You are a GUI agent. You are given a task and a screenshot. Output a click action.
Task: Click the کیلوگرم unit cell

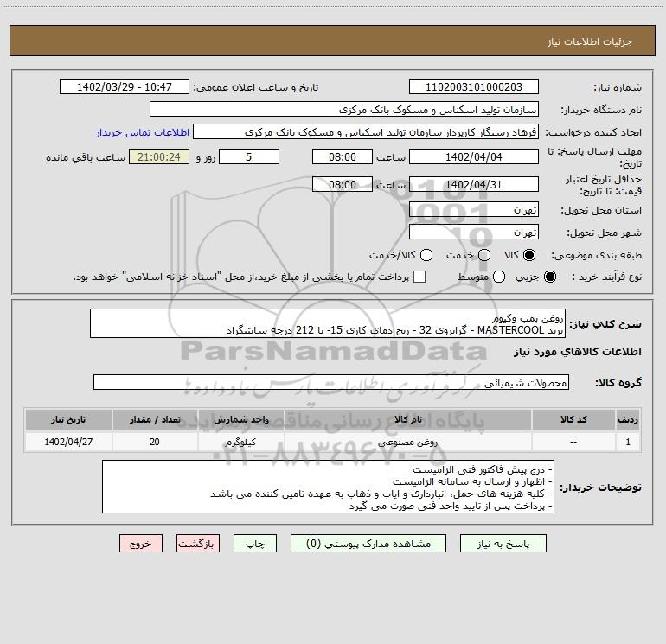[x=240, y=442]
